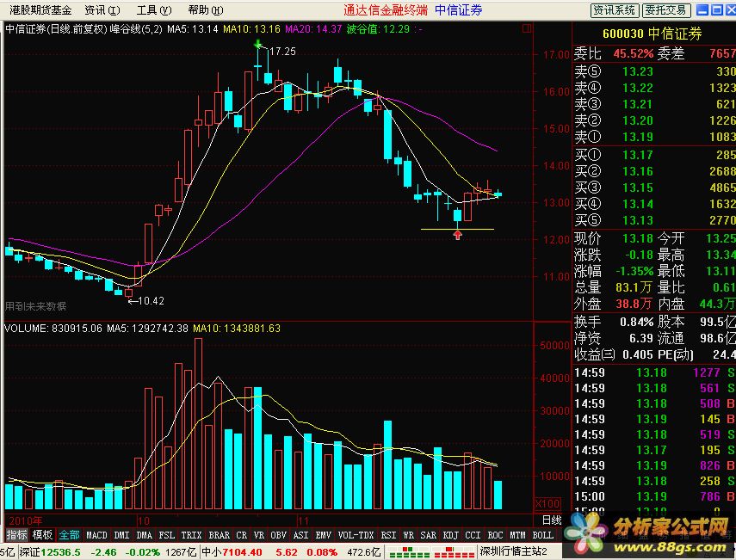Click the 总量 value 83.1万
The image size is (736, 560).
coord(634,287)
